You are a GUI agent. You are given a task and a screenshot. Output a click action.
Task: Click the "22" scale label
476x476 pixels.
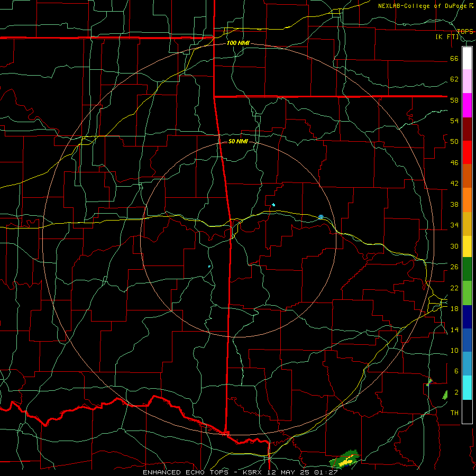click(x=454, y=288)
